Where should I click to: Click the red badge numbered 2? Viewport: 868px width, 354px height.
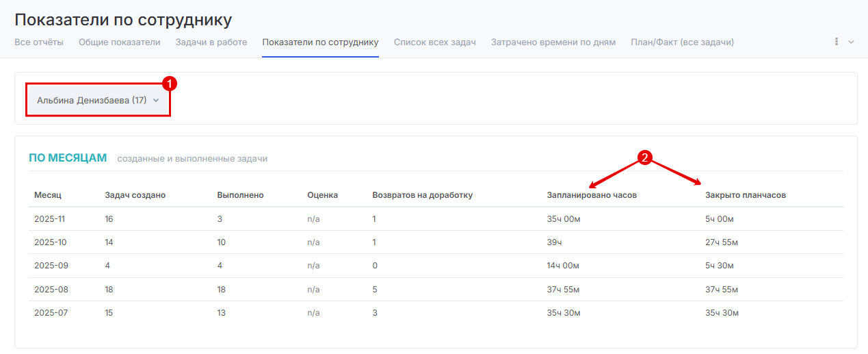pyautogui.click(x=644, y=157)
